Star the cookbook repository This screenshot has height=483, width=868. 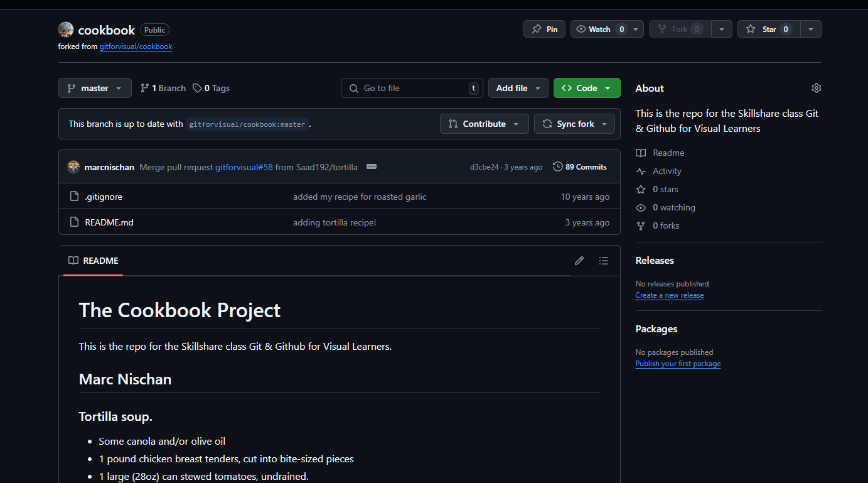769,29
